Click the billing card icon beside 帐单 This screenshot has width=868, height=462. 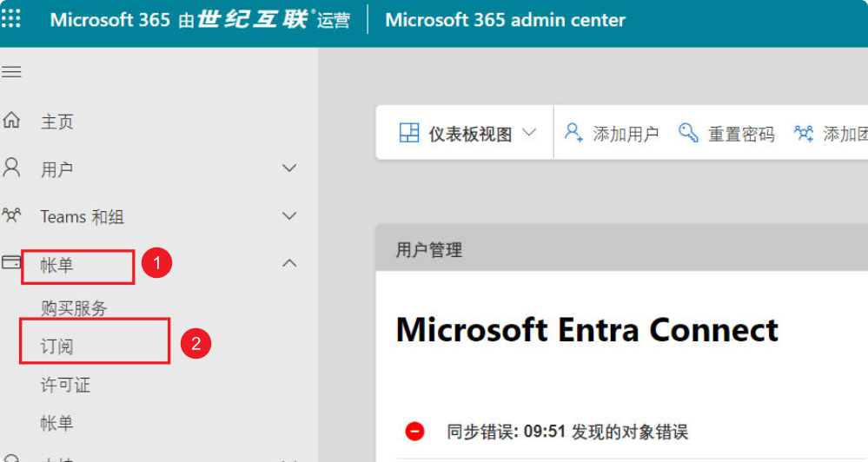[11, 262]
